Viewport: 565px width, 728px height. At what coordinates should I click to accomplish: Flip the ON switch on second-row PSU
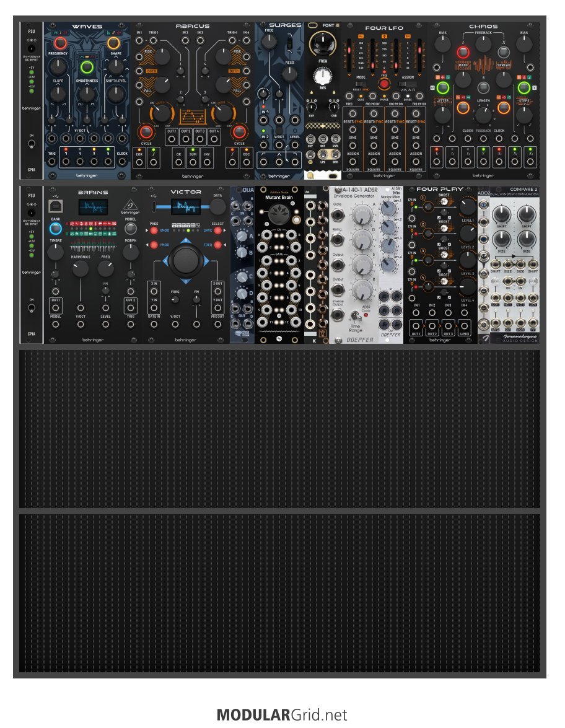(32, 308)
